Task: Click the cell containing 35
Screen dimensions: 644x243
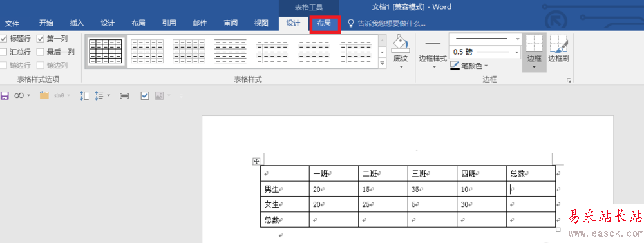Action: [x=432, y=189]
